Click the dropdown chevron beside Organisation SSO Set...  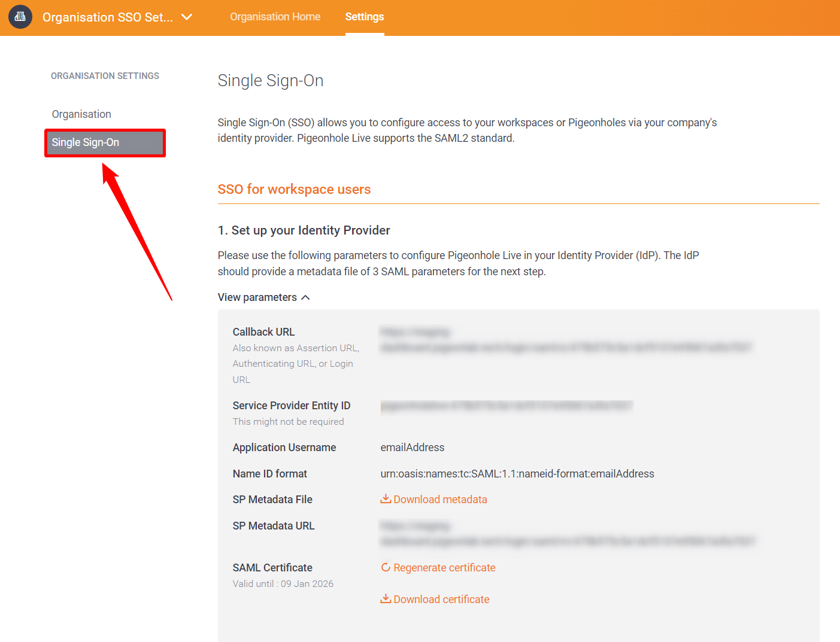[x=186, y=17]
